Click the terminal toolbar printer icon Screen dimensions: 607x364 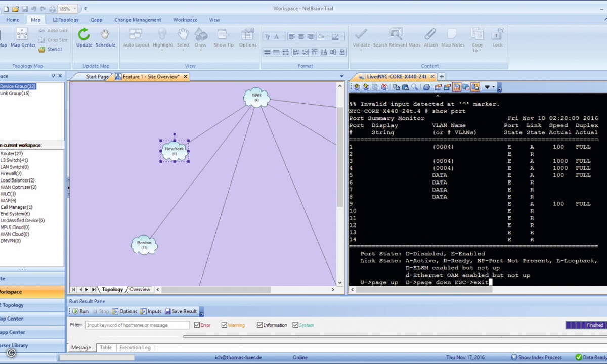426,87
